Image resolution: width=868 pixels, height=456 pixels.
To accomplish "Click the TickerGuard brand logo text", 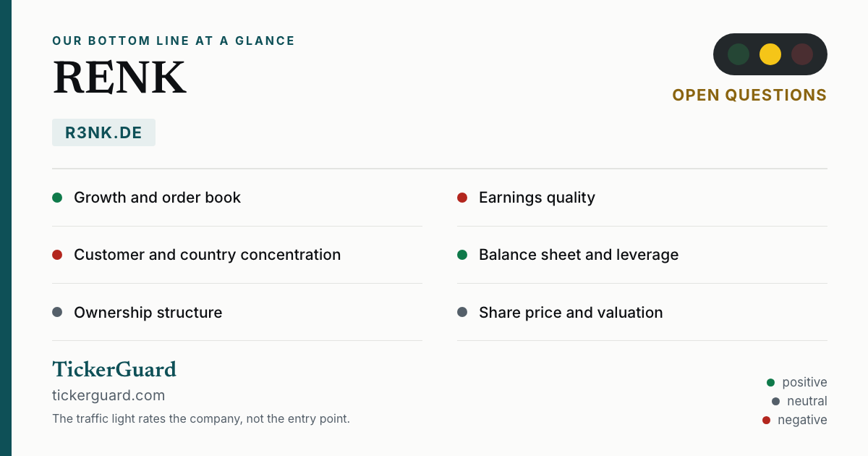I will click(x=114, y=369).
